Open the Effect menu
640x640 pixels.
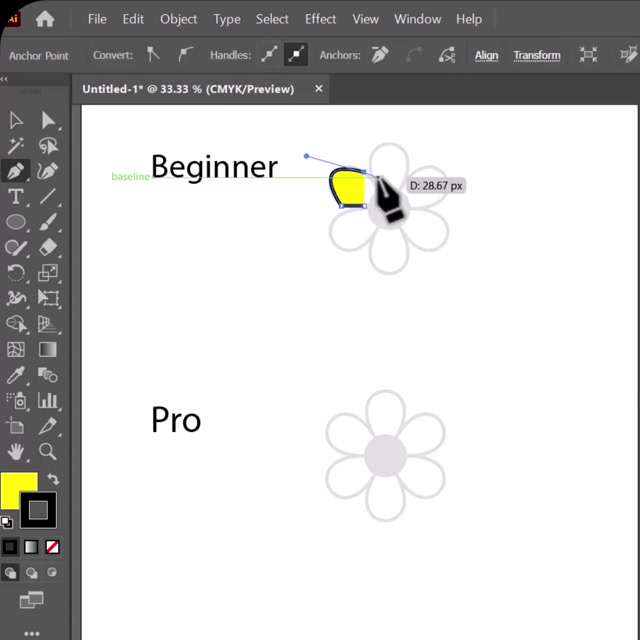tap(320, 19)
